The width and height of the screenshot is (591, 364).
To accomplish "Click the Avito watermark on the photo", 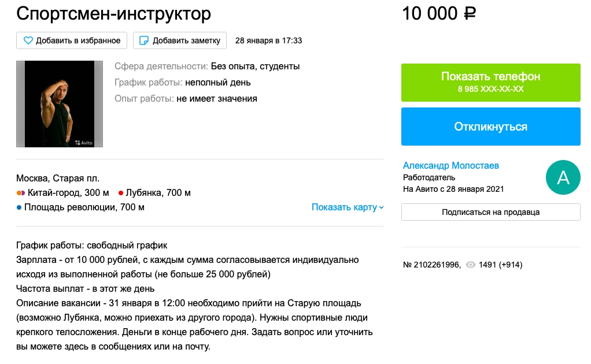I will 83,142.
